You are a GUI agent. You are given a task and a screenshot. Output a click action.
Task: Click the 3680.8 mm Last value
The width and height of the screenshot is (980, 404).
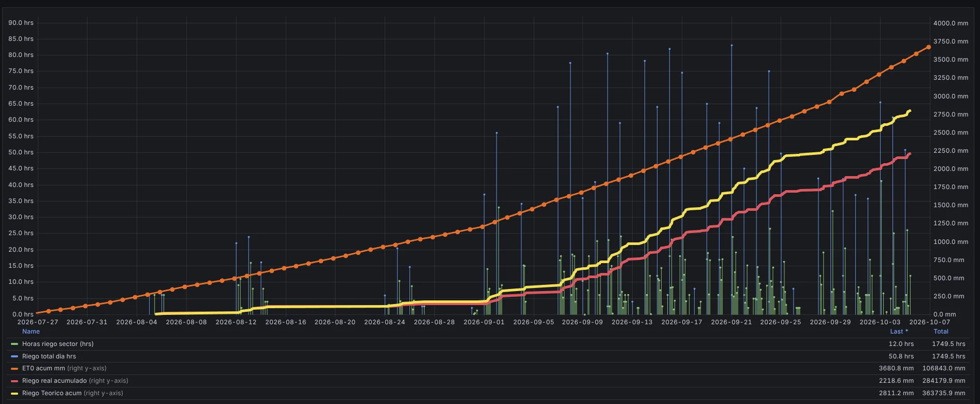tap(896, 368)
